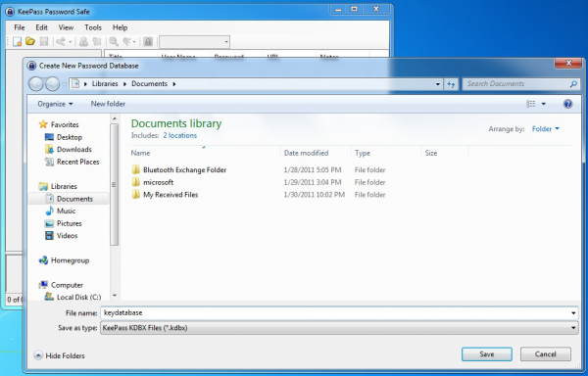Click the New database icon in KeePass toolbar
This screenshot has width=588, height=376.
tap(17, 41)
